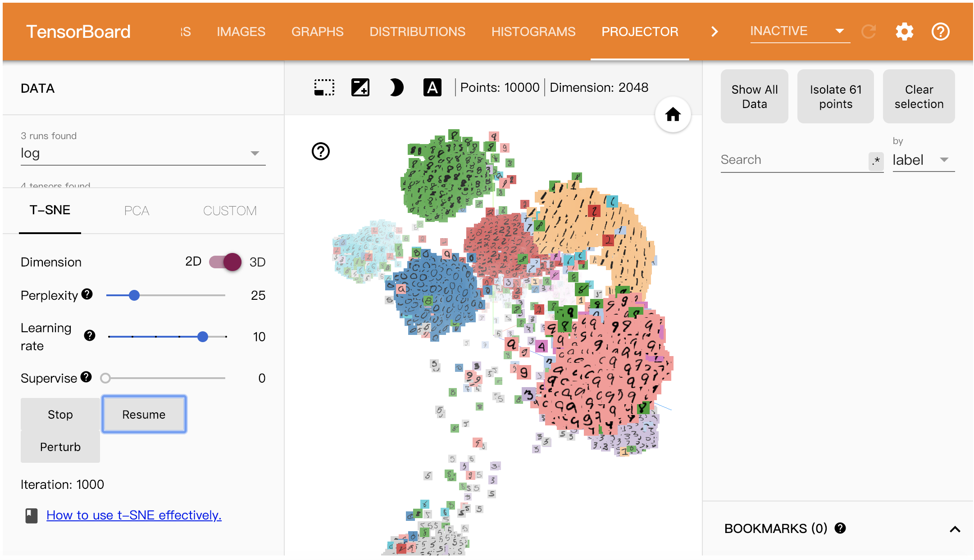Open How to use t-SNE effectively link
The image size is (974, 560).
[134, 515]
